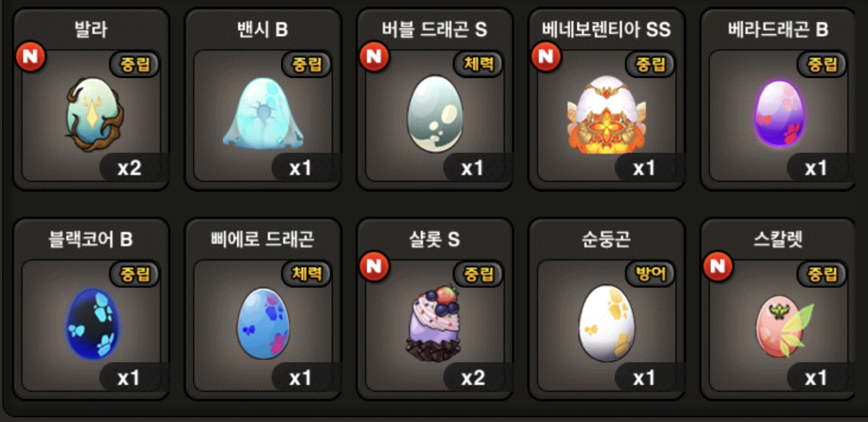Choose the 버블 드래곤 S gray egg
Viewport: 868px width, 422px height.
435,114
